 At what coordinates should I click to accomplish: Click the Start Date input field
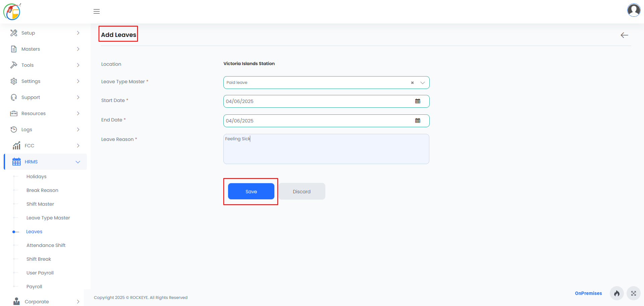pyautogui.click(x=326, y=101)
